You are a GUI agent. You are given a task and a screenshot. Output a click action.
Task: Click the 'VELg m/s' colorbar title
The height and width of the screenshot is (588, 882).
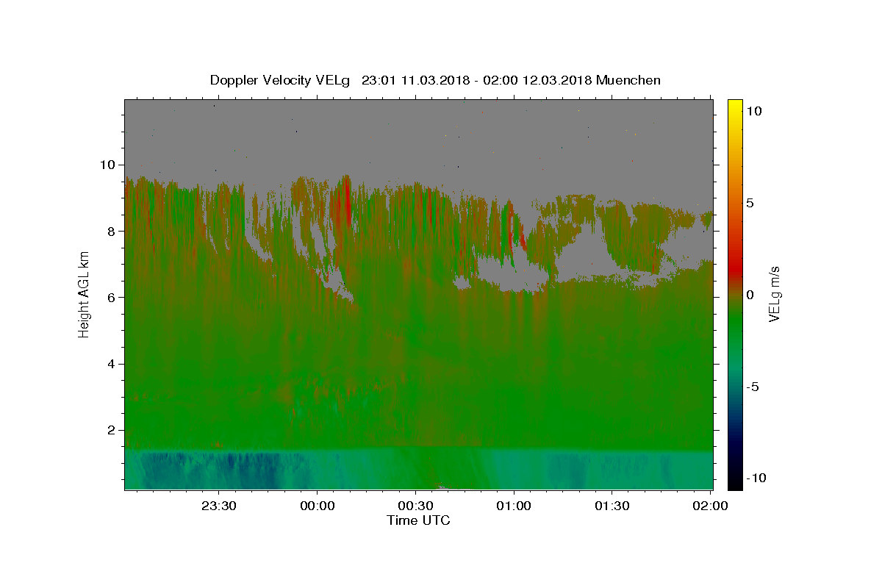(x=775, y=294)
